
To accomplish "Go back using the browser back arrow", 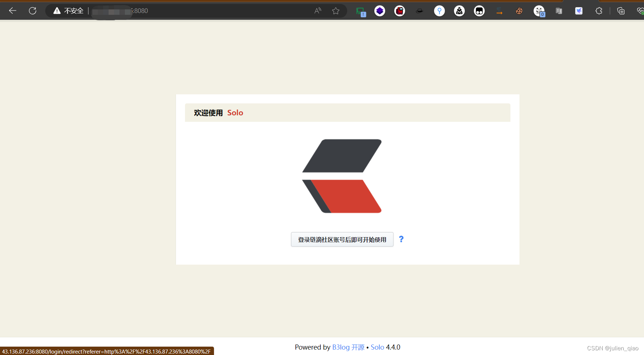I will coord(13,11).
